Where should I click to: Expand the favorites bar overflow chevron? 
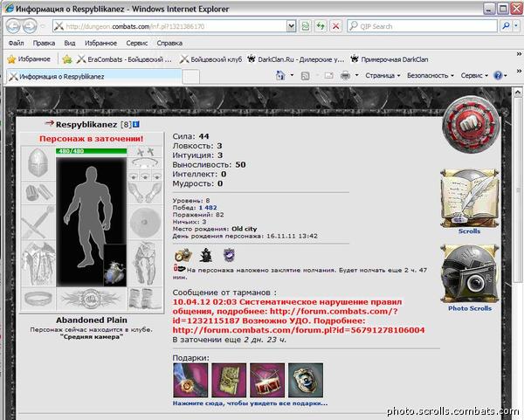coord(519,54)
